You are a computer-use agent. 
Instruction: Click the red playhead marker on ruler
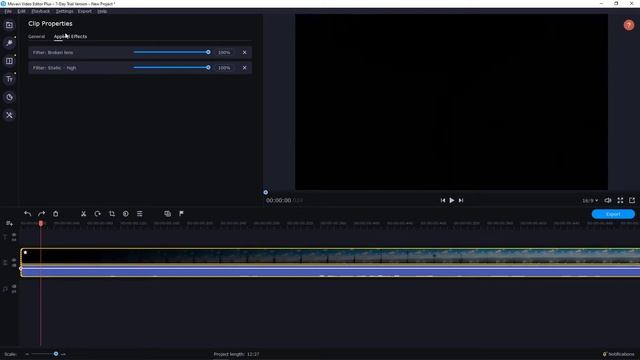41,223
